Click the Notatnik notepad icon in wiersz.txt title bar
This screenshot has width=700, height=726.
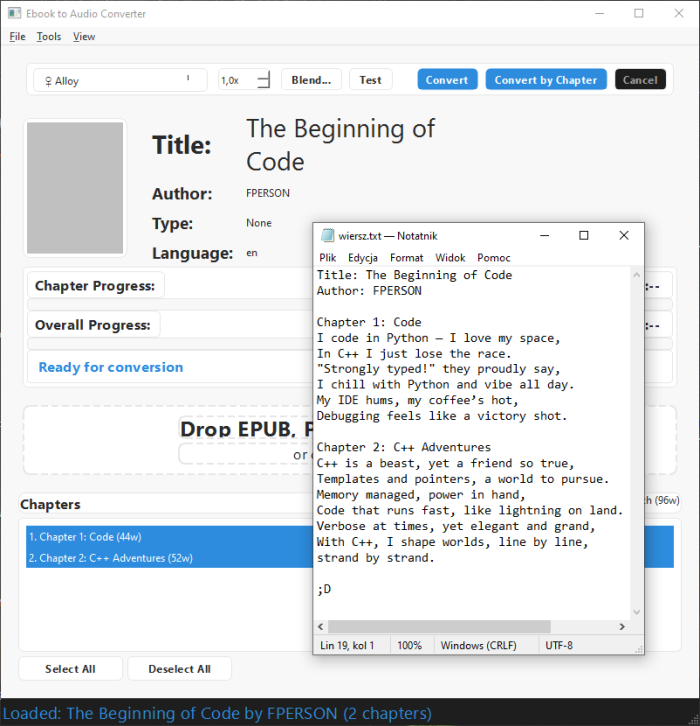(x=327, y=236)
